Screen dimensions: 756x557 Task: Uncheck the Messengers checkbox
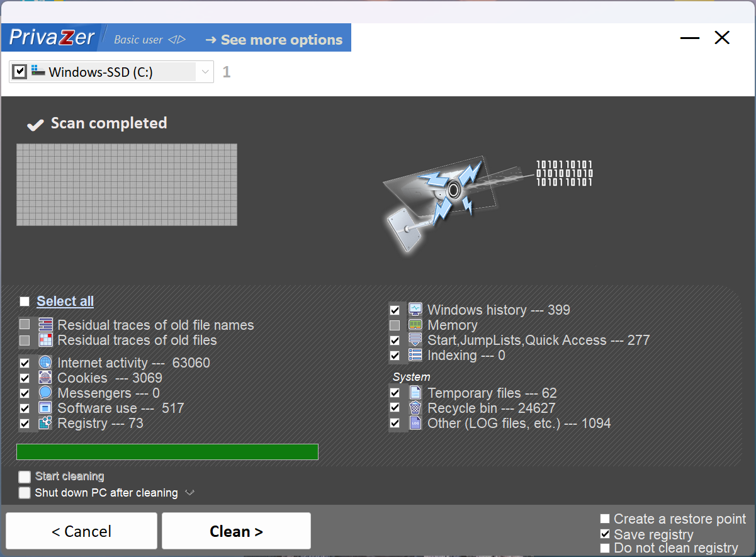pyautogui.click(x=25, y=393)
